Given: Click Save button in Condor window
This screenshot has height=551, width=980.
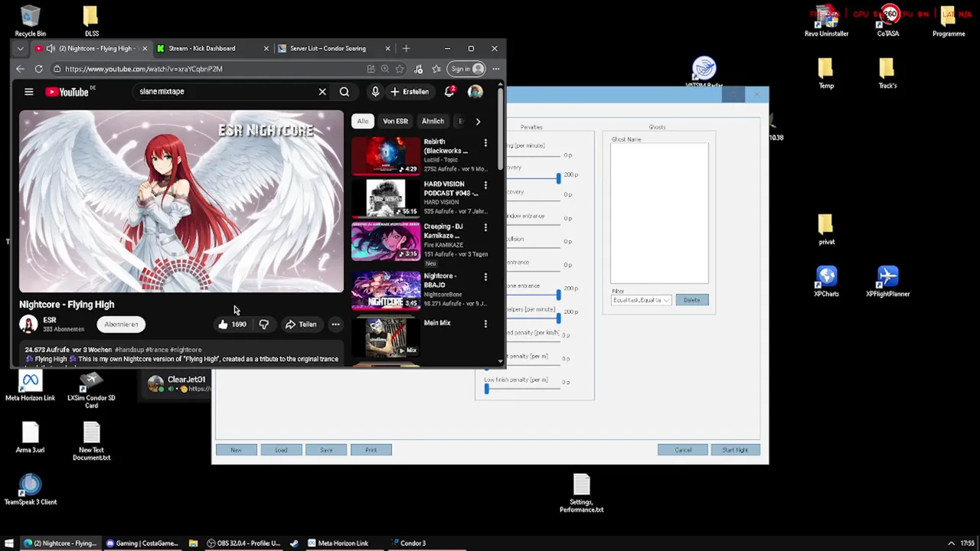Looking at the screenshot, I should [326, 450].
